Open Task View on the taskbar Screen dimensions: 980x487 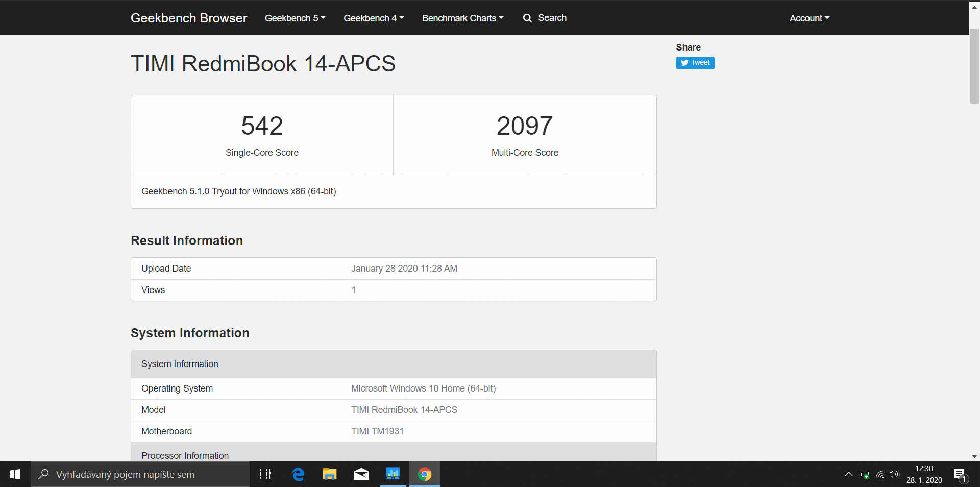click(x=265, y=474)
